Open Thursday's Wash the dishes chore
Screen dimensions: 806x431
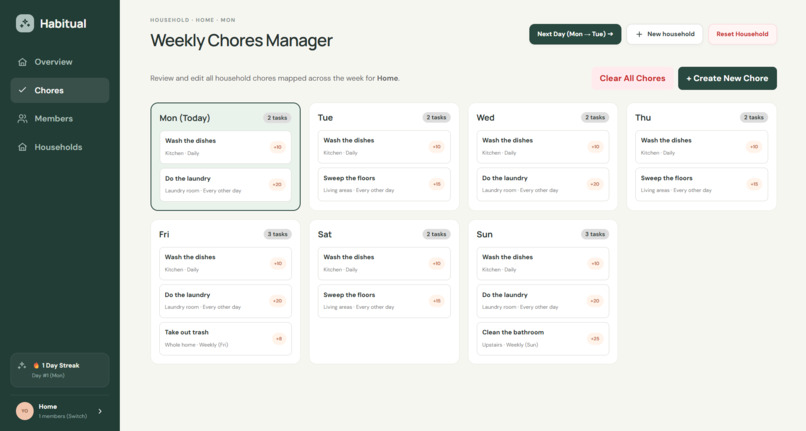702,147
